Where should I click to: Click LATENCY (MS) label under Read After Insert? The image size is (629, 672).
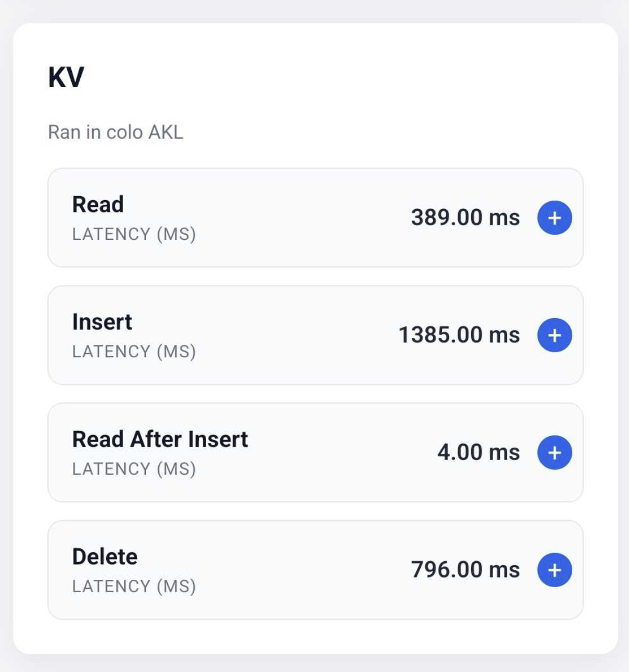click(134, 469)
